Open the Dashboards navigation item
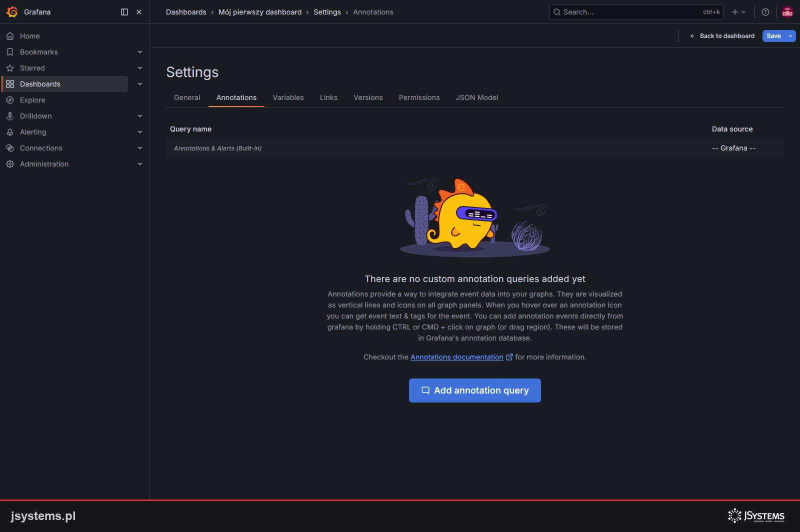Image resolution: width=800 pixels, height=532 pixels. pos(65,84)
